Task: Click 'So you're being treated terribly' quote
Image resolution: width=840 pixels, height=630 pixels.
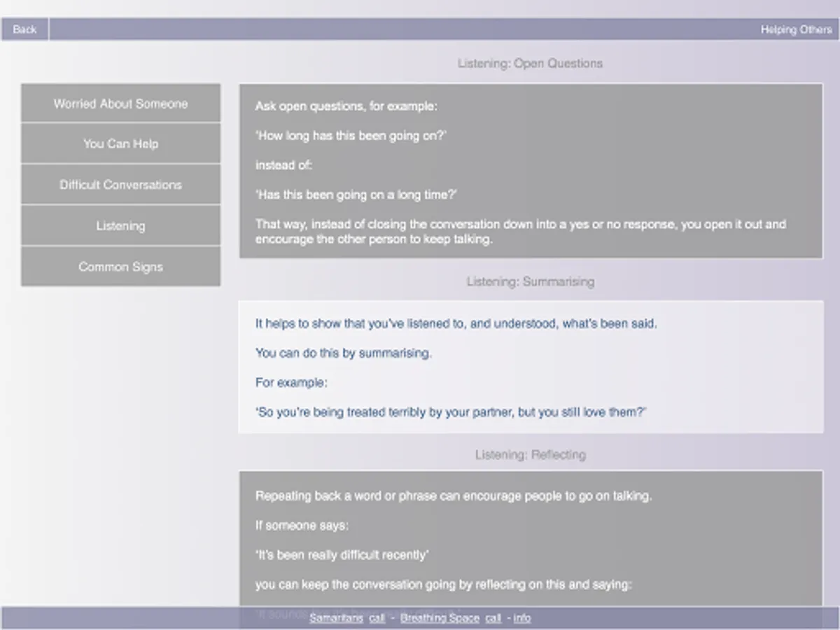Action: click(x=451, y=412)
